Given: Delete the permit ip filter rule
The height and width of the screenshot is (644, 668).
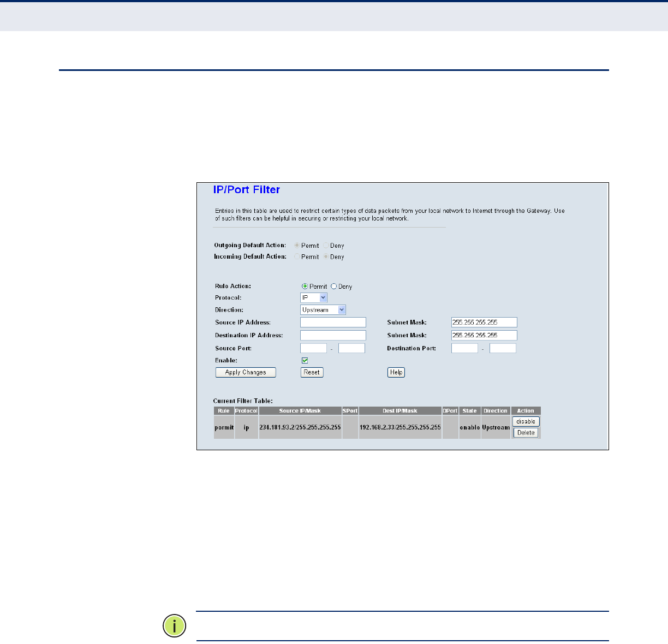Looking at the screenshot, I should [x=526, y=433].
